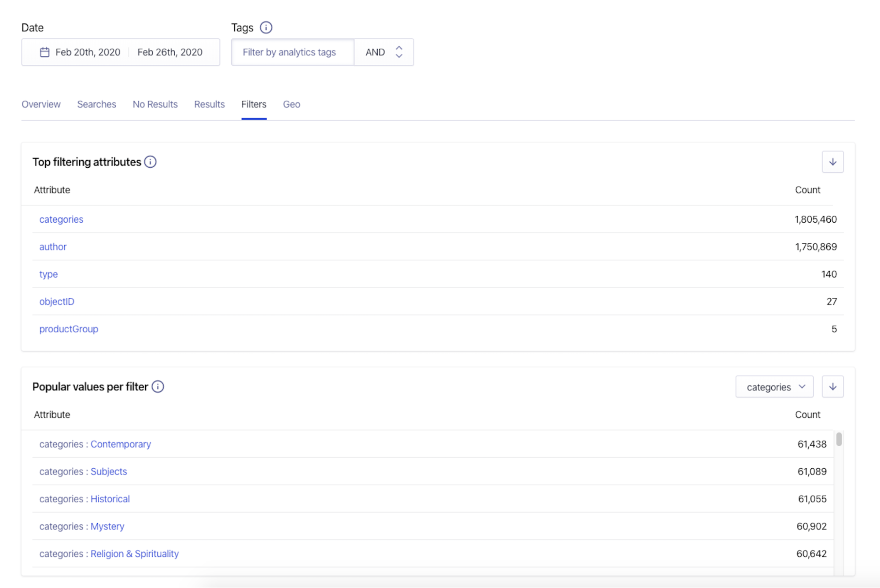Image resolution: width=880 pixels, height=588 pixels.
Task: Open the No Results tab
Action: (x=155, y=104)
